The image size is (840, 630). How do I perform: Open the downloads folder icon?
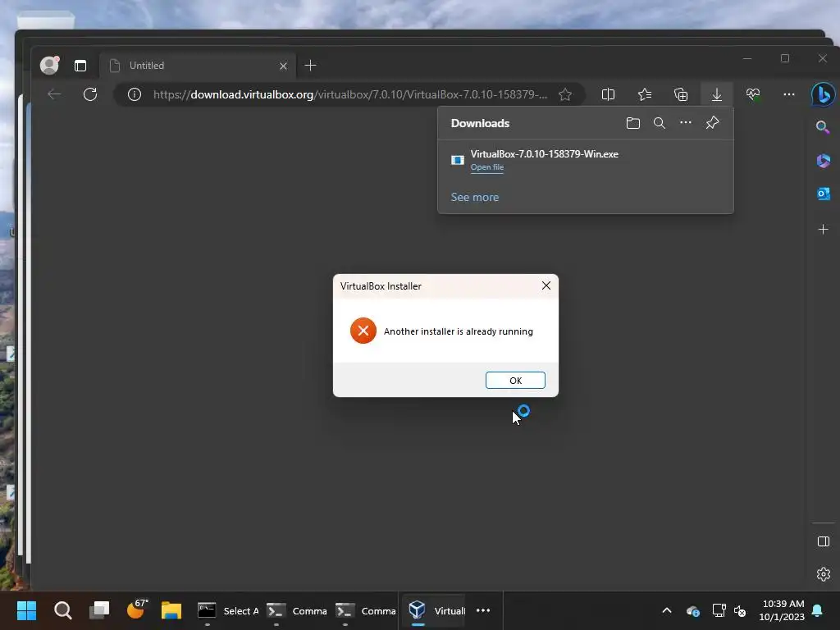(x=632, y=123)
